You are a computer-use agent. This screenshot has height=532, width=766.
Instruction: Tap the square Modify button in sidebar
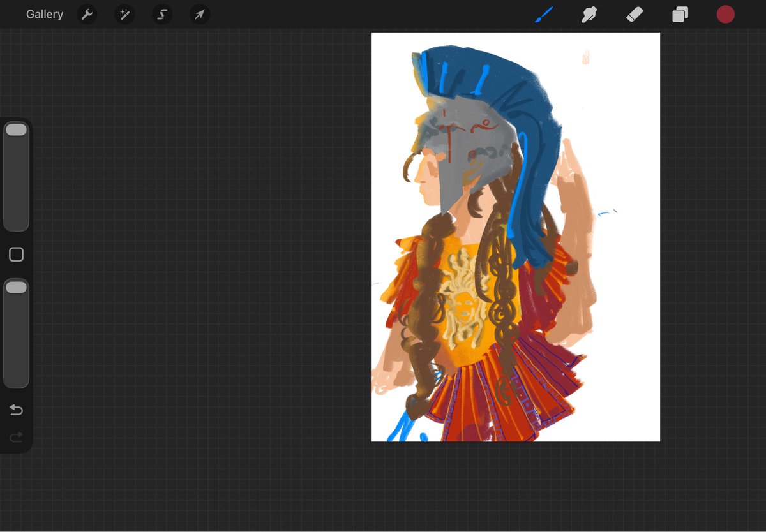tap(16, 255)
